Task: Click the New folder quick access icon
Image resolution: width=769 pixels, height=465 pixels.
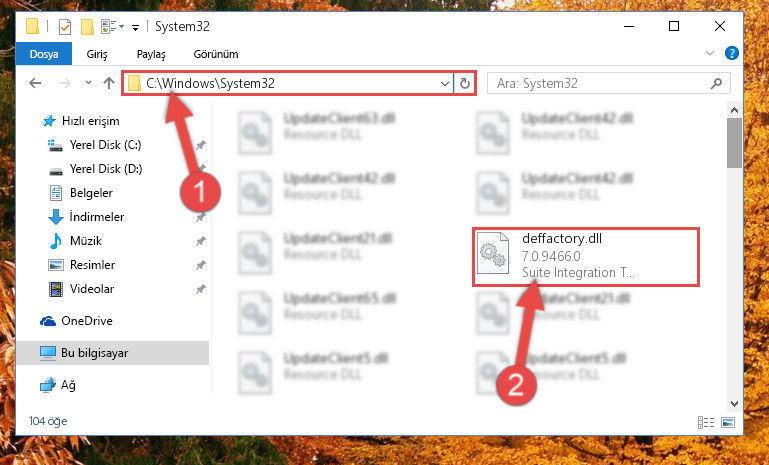Action: (x=87, y=26)
